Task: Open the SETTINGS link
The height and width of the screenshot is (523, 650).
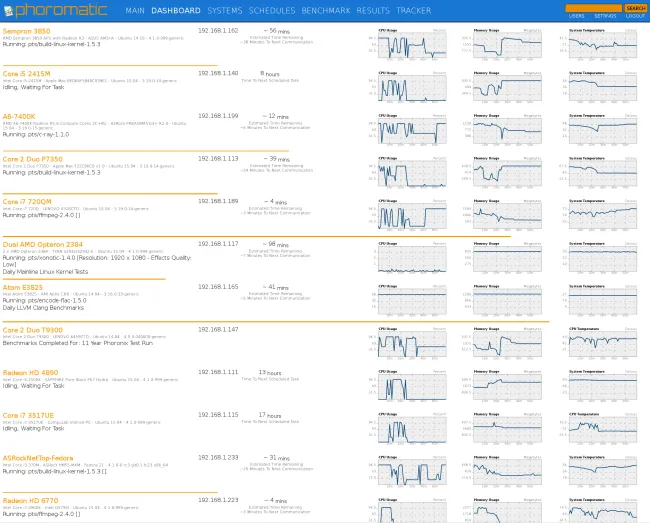Action: [605, 16]
